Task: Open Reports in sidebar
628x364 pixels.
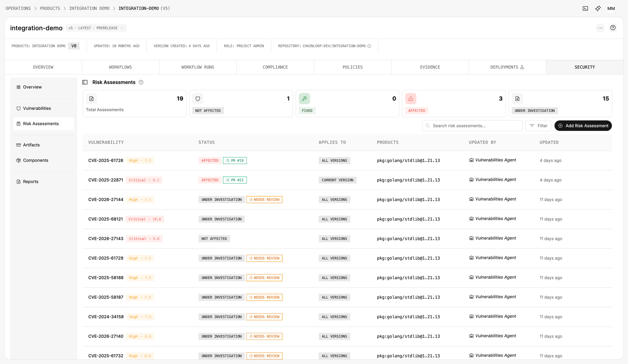Action: point(44,182)
